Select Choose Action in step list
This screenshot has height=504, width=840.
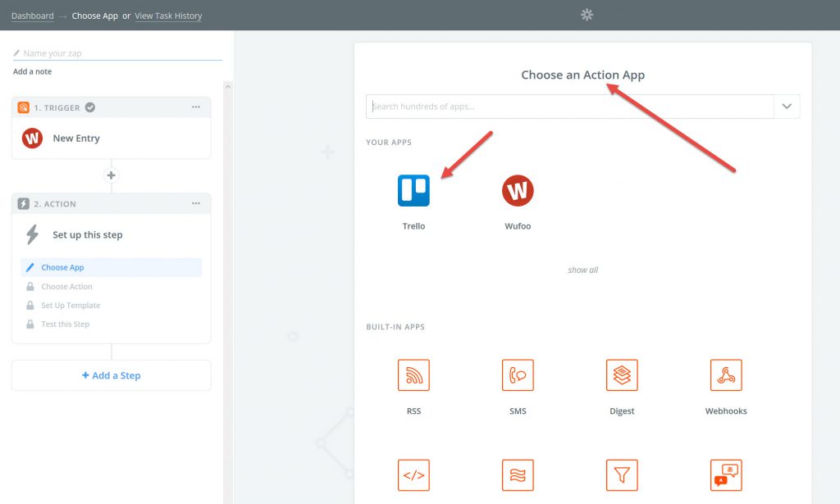pos(66,287)
